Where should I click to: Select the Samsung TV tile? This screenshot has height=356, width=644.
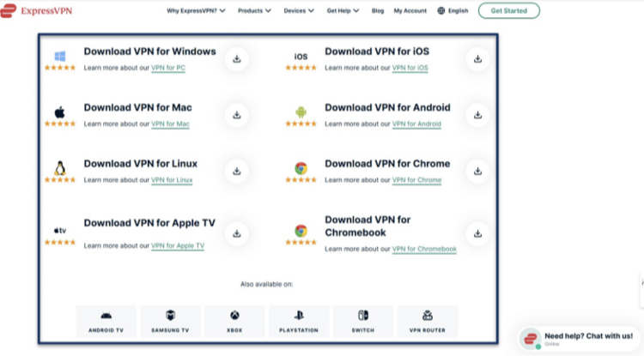click(170, 321)
